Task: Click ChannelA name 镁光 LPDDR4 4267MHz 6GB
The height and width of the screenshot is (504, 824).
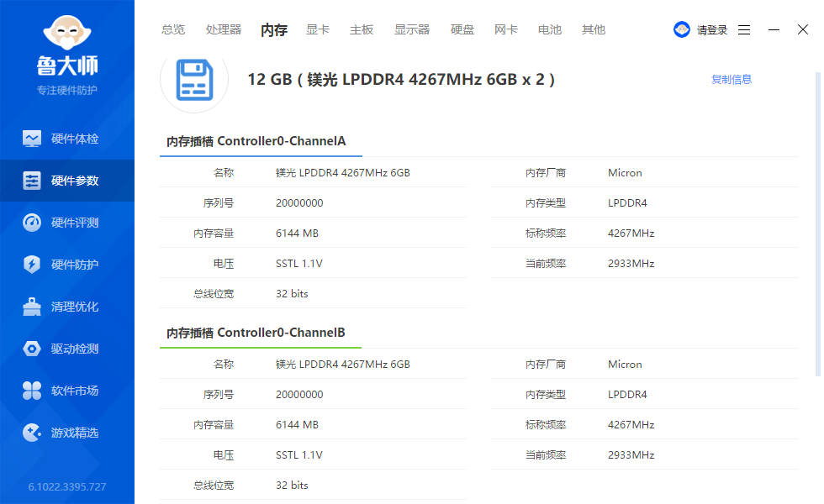Action: (343, 173)
